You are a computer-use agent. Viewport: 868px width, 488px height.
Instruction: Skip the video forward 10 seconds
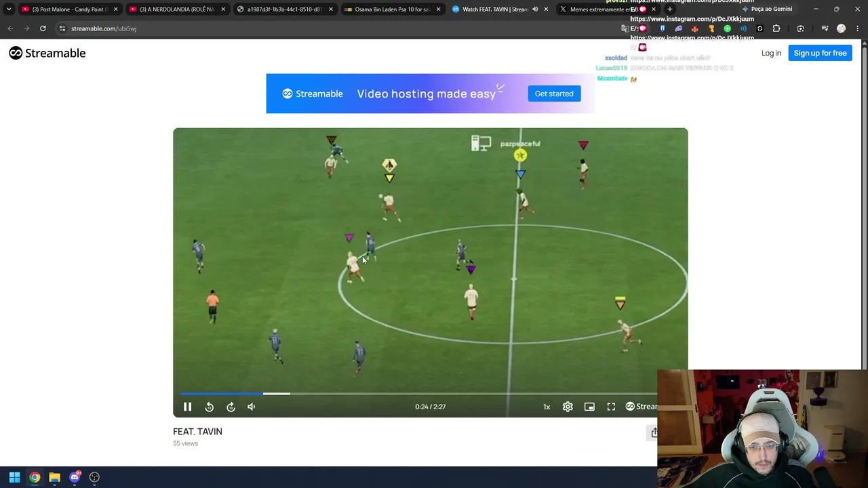(231, 407)
